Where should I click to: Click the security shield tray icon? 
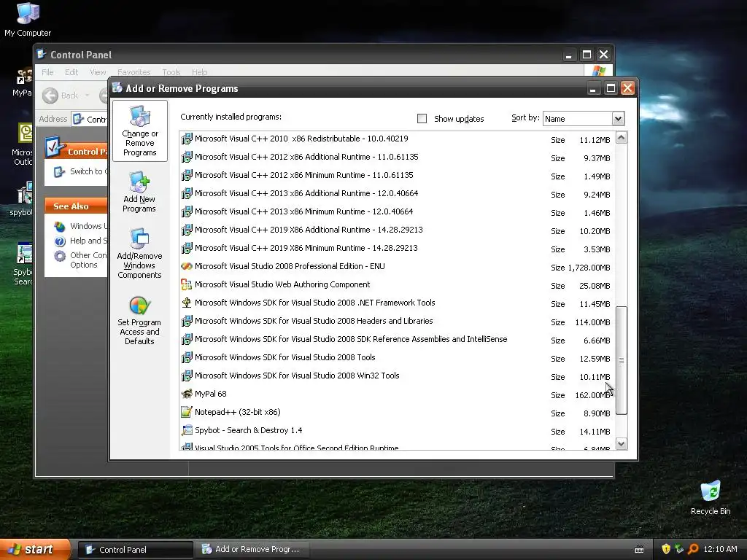tap(666, 549)
